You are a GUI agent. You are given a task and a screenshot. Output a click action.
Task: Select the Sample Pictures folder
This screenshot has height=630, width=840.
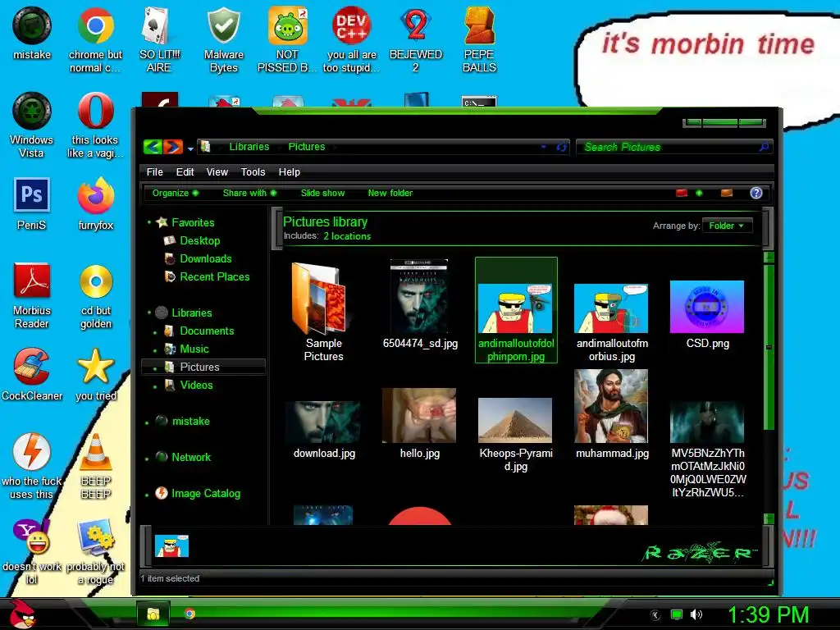[323, 312]
